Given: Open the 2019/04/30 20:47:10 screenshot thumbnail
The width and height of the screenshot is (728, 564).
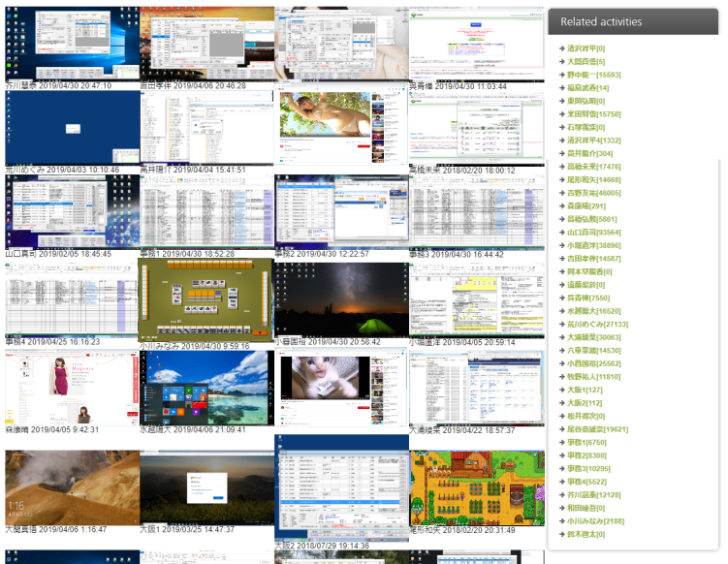Looking at the screenshot, I should pos(72,44).
